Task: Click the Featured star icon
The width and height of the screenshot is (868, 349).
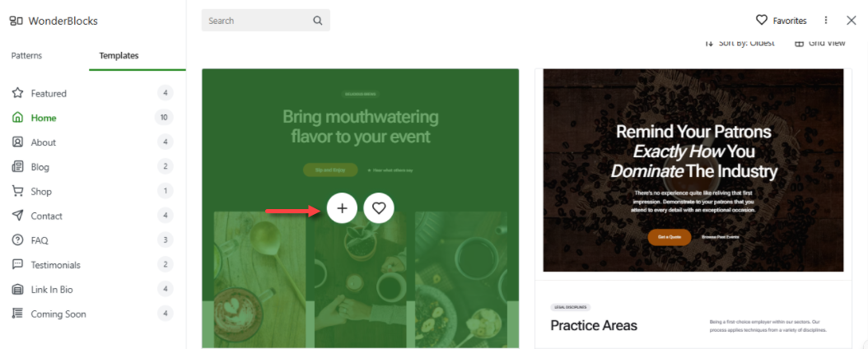Action: tap(17, 93)
